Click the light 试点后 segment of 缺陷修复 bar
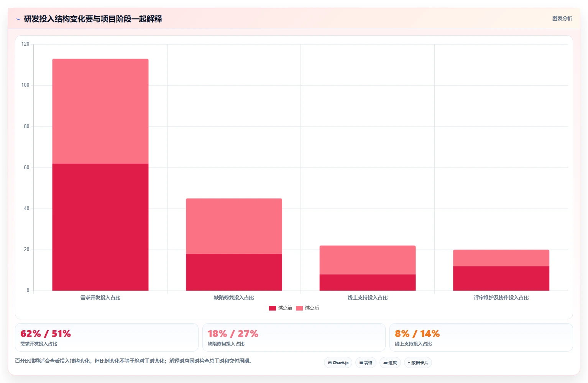The width and height of the screenshot is (588, 383). (x=234, y=226)
